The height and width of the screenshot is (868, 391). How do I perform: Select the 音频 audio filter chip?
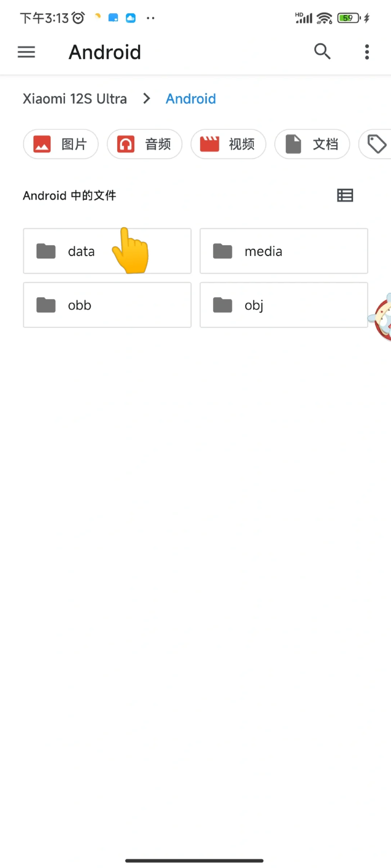click(144, 144)
